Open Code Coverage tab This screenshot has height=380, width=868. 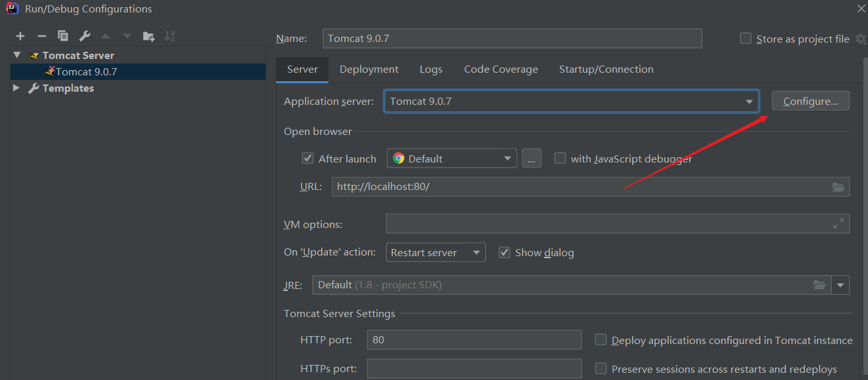pos(501,69)
